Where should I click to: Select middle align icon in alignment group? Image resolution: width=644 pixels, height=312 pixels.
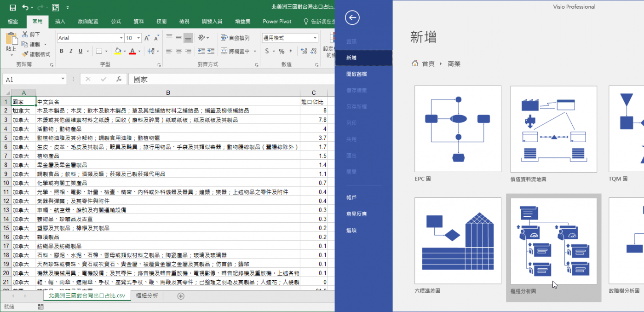click(x=178, y=38)
